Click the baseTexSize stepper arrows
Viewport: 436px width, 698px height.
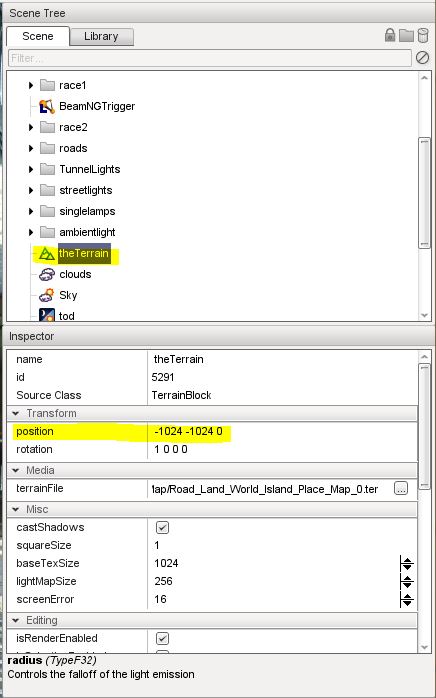pyautogui.click(x=407, y=564)
